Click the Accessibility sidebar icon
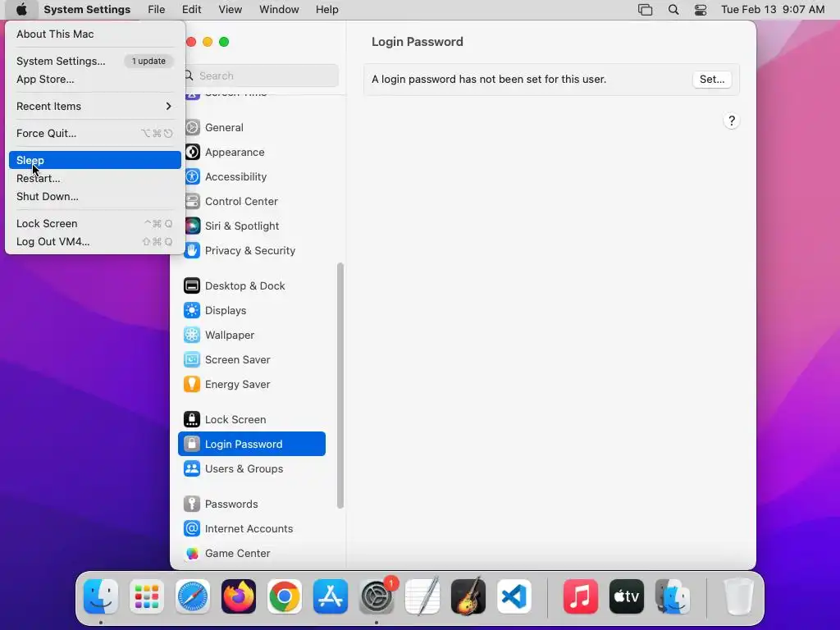The width and height of the screenshot is (840, 630). tap(192, 177)
